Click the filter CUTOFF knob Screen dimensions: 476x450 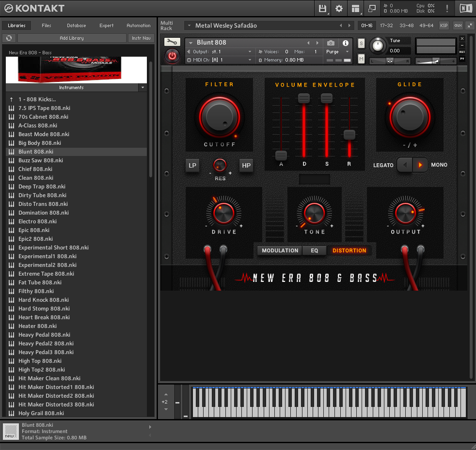(220, 117)
